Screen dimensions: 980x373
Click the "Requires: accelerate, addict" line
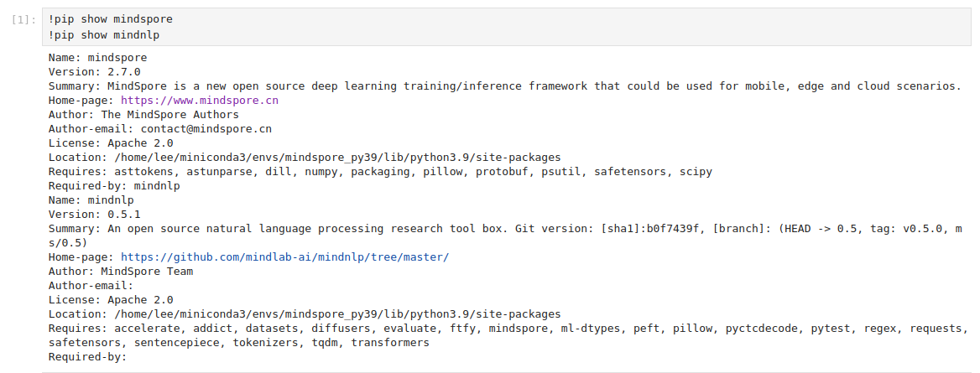(x=503, y=328)
